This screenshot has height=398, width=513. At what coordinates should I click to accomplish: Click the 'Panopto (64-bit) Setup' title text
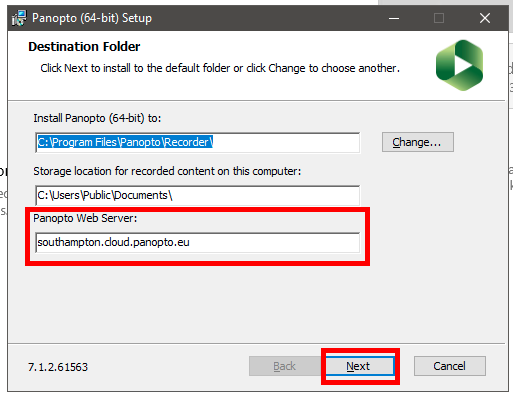point(92,18)
